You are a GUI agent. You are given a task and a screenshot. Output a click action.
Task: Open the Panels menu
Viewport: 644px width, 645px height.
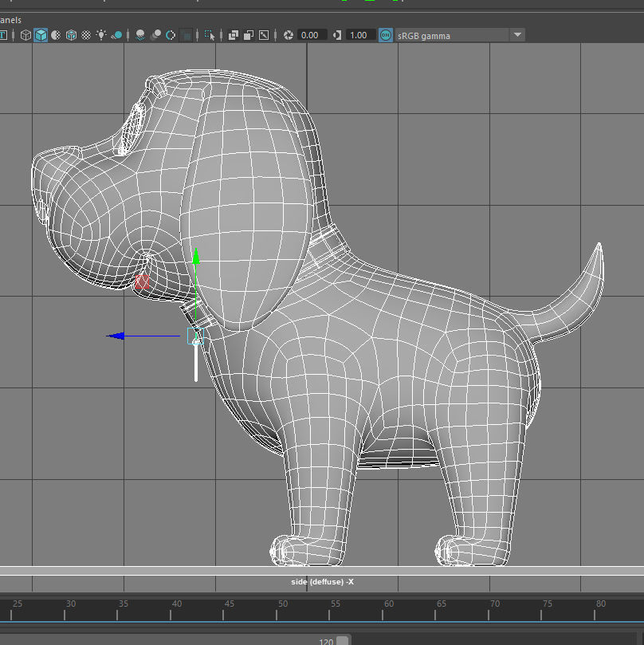click(x=10, y=20)
